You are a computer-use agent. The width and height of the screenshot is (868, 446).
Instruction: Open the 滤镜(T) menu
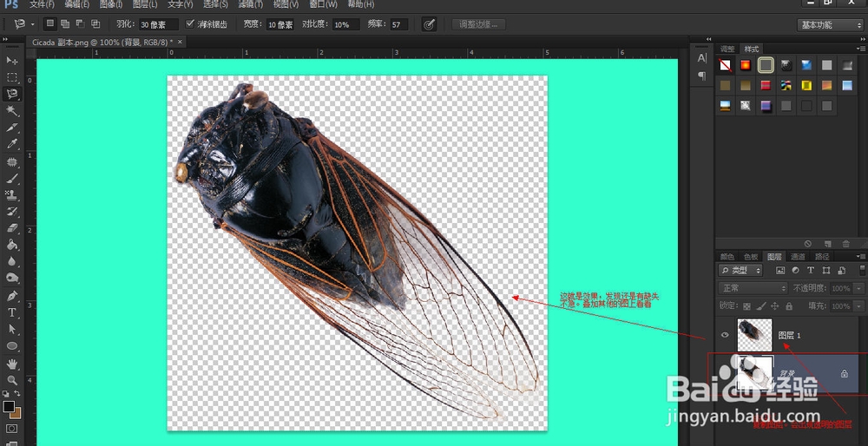click(250, 4)
